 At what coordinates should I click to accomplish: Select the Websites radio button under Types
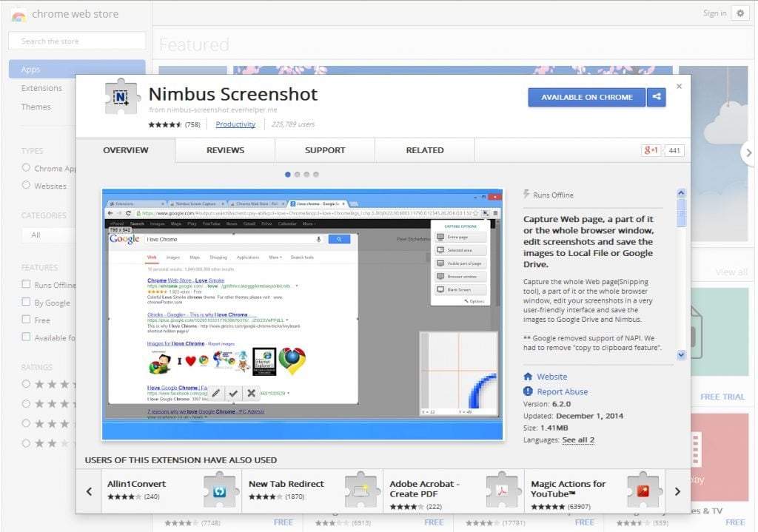25,186
